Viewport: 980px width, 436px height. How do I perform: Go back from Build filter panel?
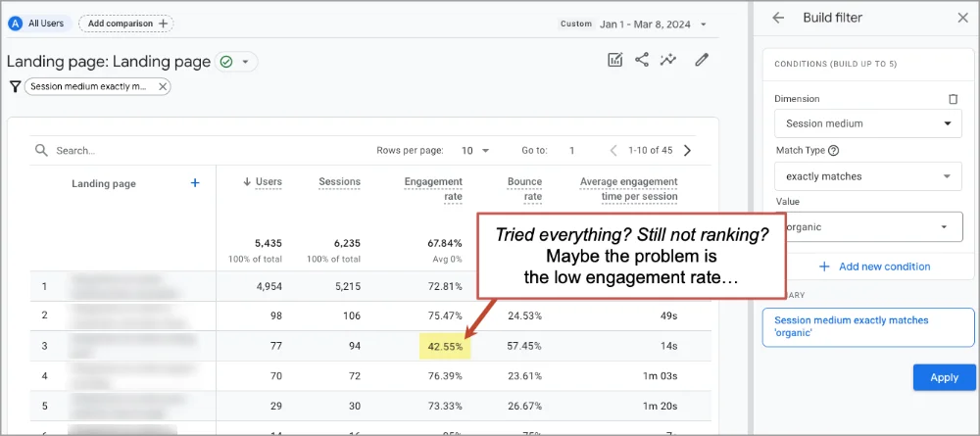tap(777, 18)
